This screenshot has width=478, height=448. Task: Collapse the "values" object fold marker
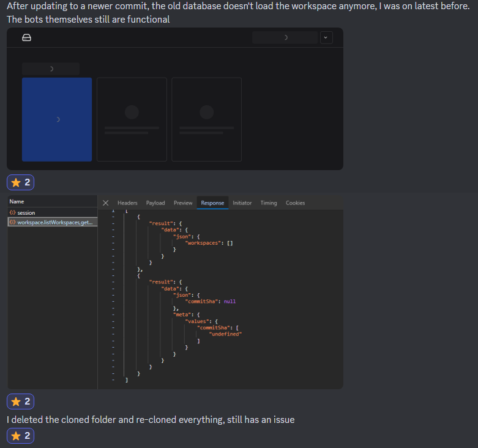113,321
